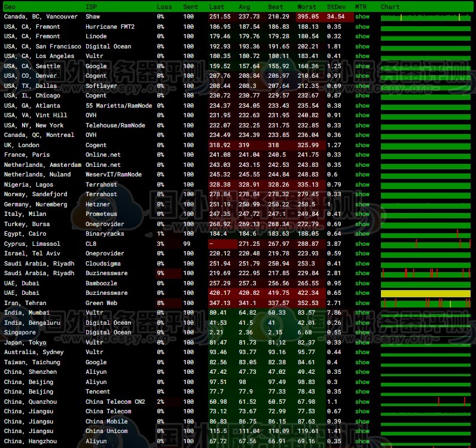Open 'show' link for Los Angeles Vultr
Screen dimensions: 476x448
tap(362, 56)
